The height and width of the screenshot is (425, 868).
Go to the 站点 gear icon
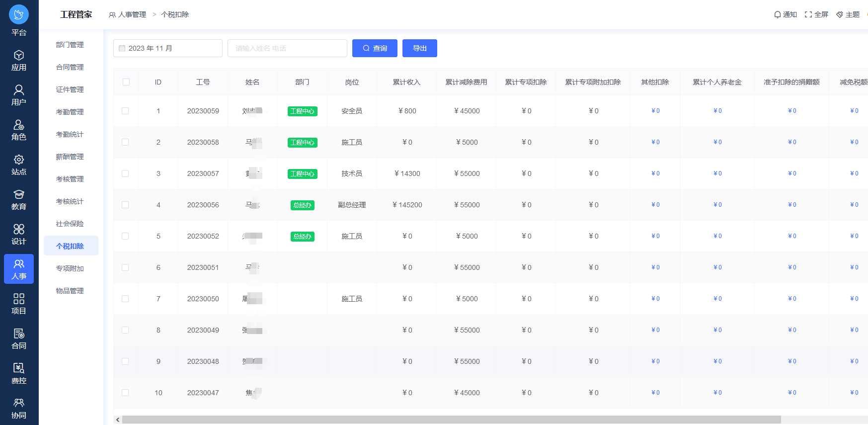click(19, 160)
